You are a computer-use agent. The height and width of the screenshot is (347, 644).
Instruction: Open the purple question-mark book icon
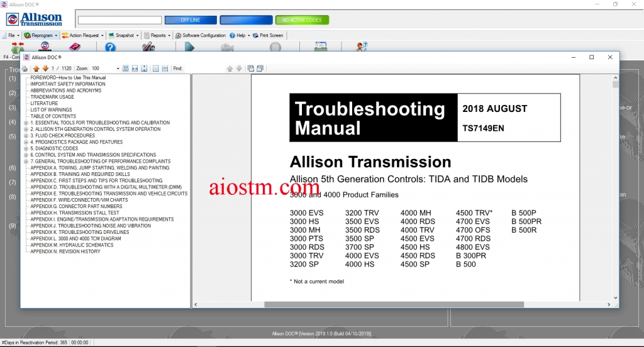pos(75,47)
